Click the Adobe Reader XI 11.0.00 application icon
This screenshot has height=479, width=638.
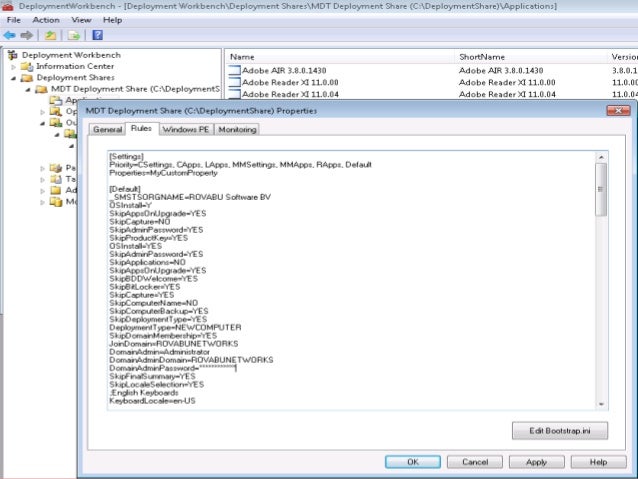(234, 82)
